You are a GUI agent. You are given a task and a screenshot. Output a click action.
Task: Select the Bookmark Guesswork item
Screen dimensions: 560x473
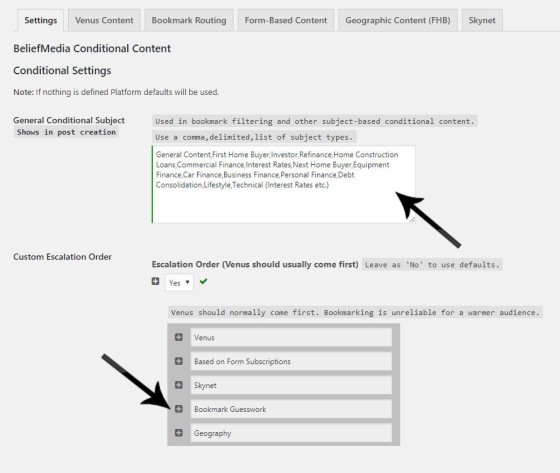click(291, 409)
